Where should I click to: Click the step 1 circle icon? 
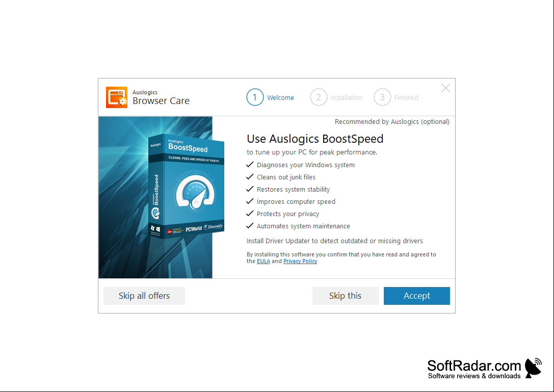(255, 97)
